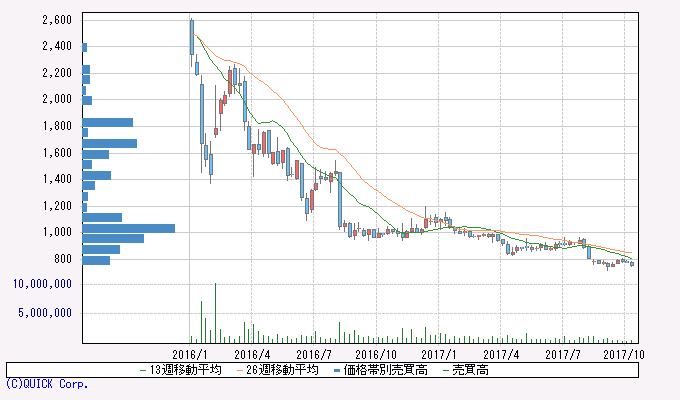Click the 2016/4 date axis label

click(252, 355)
